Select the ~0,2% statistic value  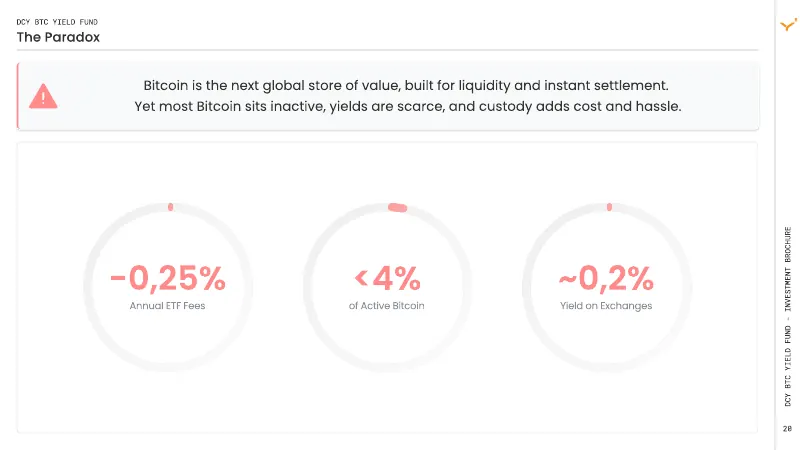point(606,279)
